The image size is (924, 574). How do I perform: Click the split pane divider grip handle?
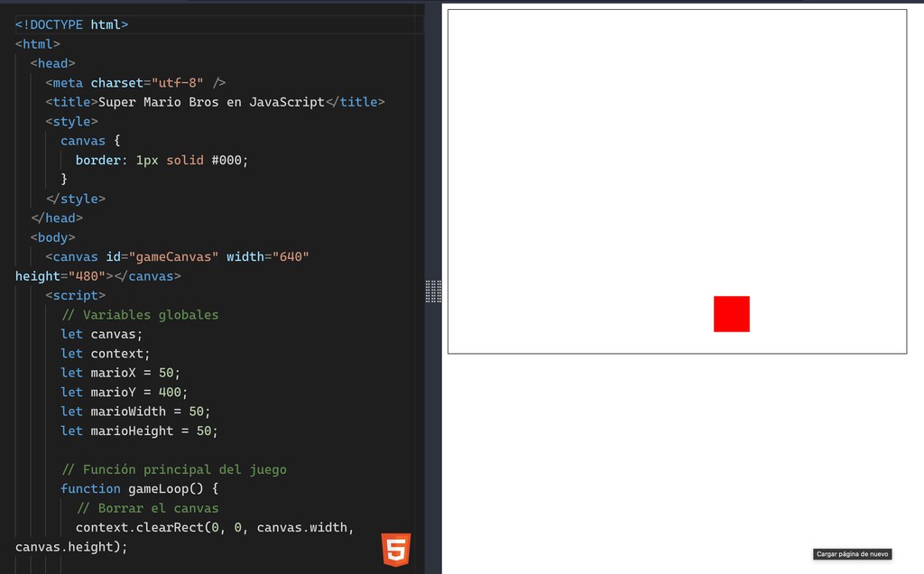click(x=433, y=291)
